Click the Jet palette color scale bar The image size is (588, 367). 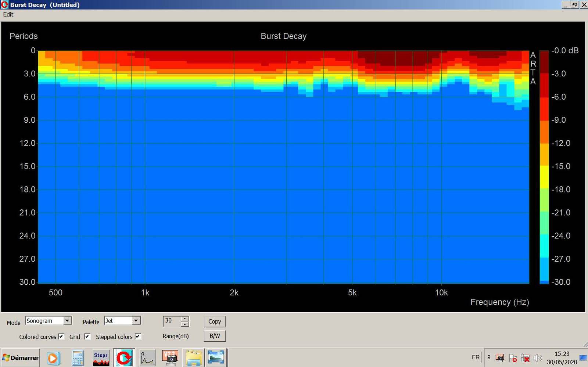tap(544, 167)
